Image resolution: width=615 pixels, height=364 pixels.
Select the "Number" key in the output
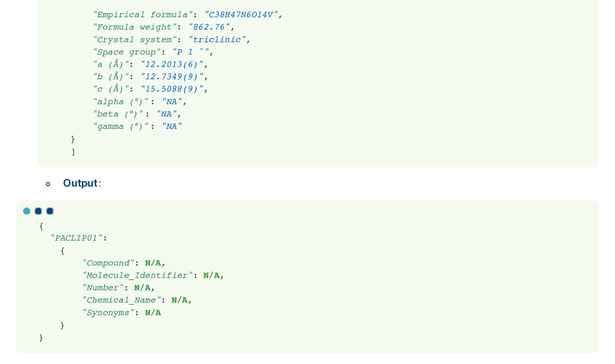coord(103,288)
